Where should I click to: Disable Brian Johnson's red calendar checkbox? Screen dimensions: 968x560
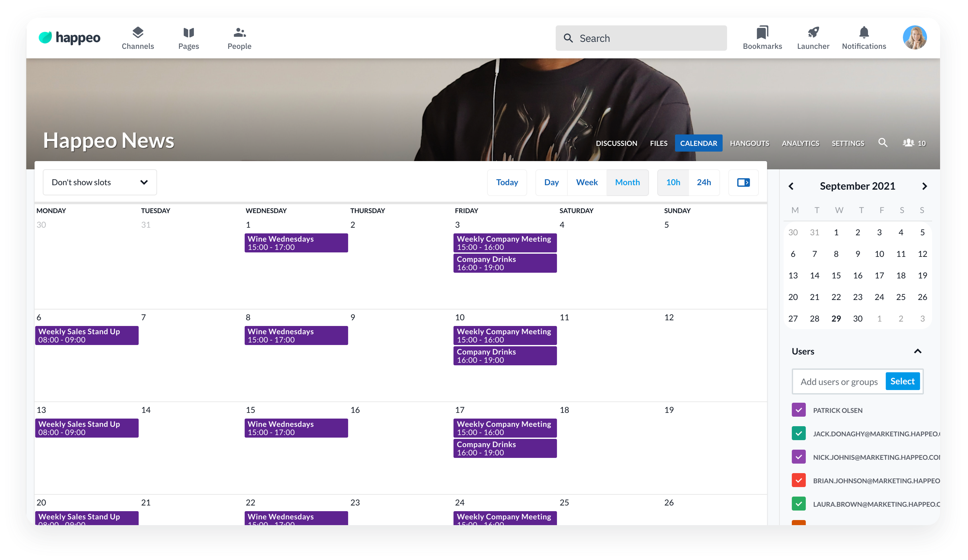tap(799, 480)
